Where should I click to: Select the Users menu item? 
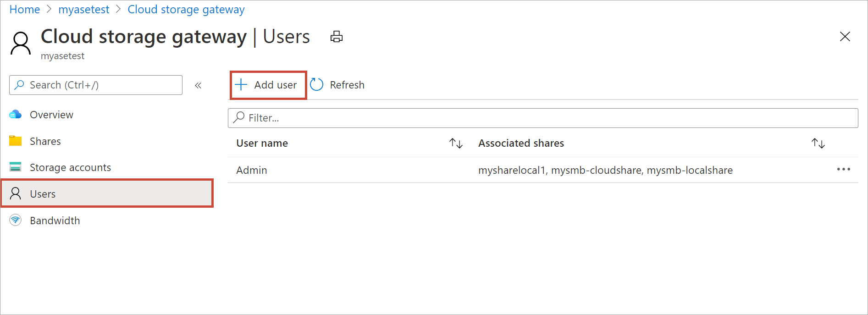107,193
